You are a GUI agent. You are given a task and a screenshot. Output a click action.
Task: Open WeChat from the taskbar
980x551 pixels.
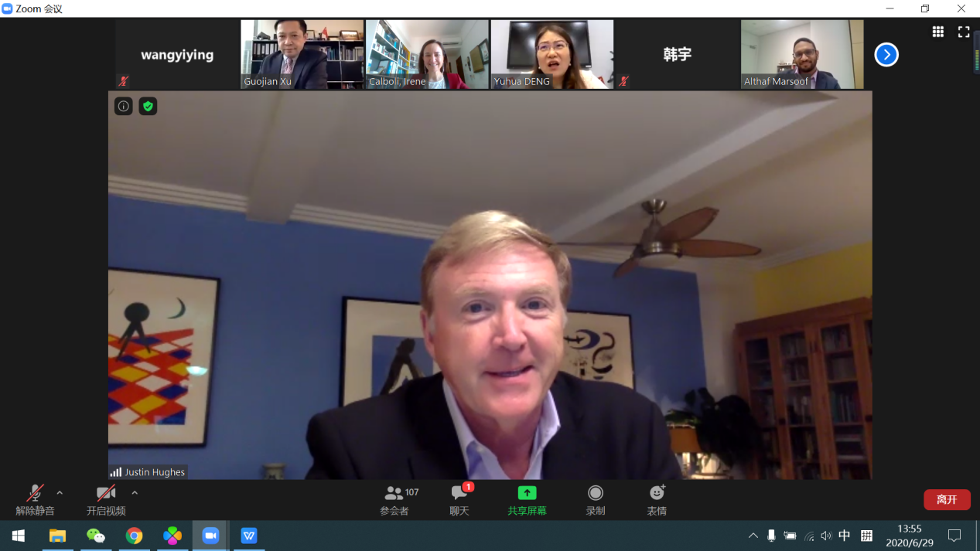[x=96, y=536]
